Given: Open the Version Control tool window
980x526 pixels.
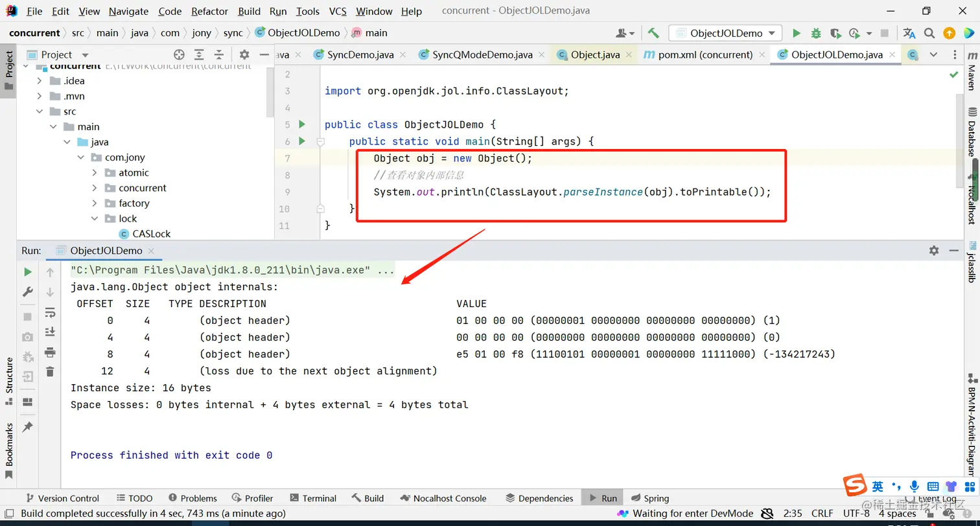Looking at the screenshot, I should (62, 498).
